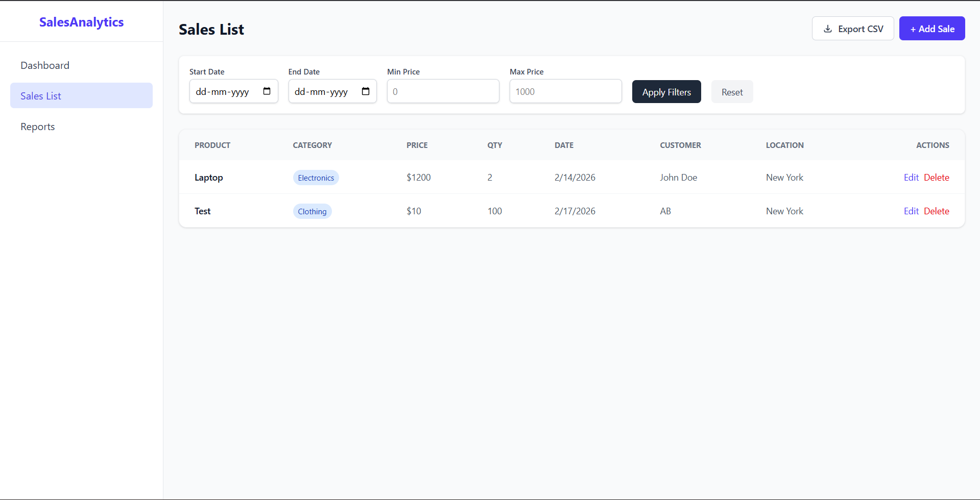This screenshot has height=500, width=980.
Task: Open the End Date calendar picker icon
Action: coord(366,91)
